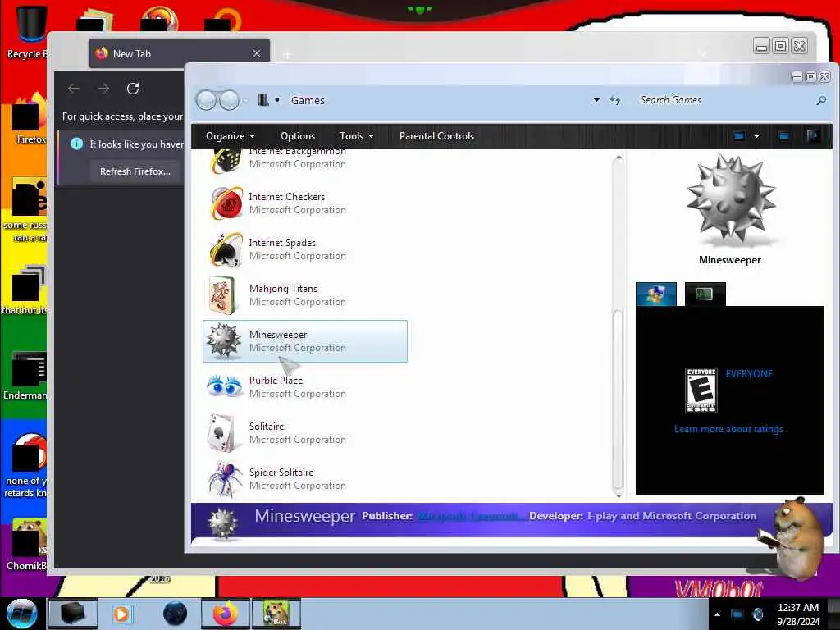Screen dimensions: 840x630
Task: Toggle the preview pane icon
Action: pyautogui.click(x=783, y=136)
